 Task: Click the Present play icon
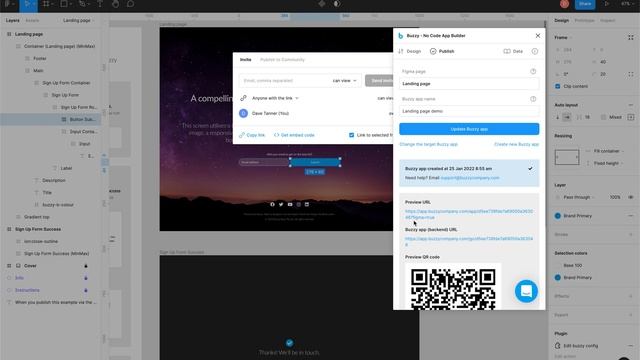pos(607,4)
